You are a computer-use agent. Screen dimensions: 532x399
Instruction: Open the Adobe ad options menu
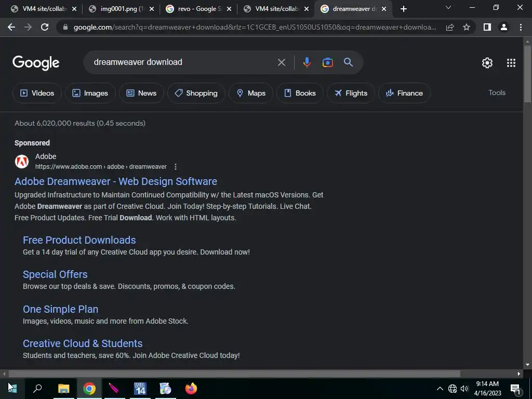click(176, 167)
